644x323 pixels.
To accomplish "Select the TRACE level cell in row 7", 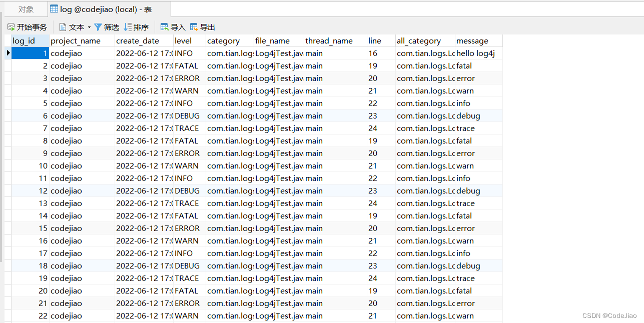I will click(x=189, y=128).
